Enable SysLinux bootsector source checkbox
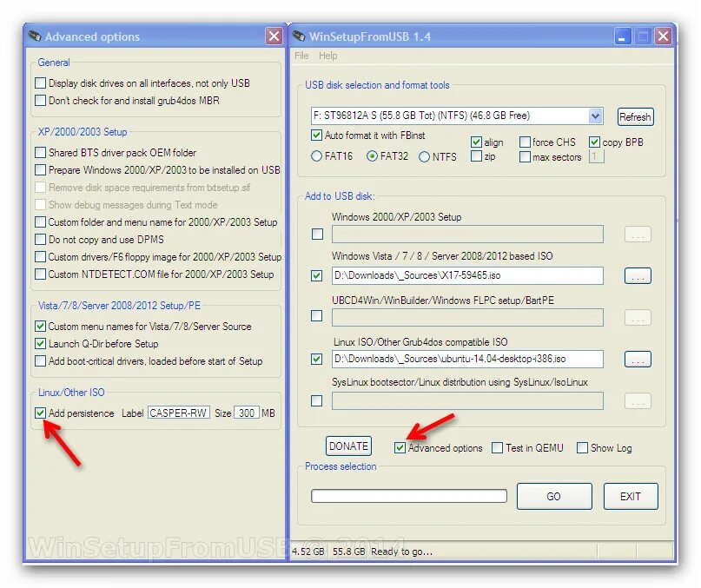Screen dimensions: 701x588 pyautogui.click(x=316, y=400)
